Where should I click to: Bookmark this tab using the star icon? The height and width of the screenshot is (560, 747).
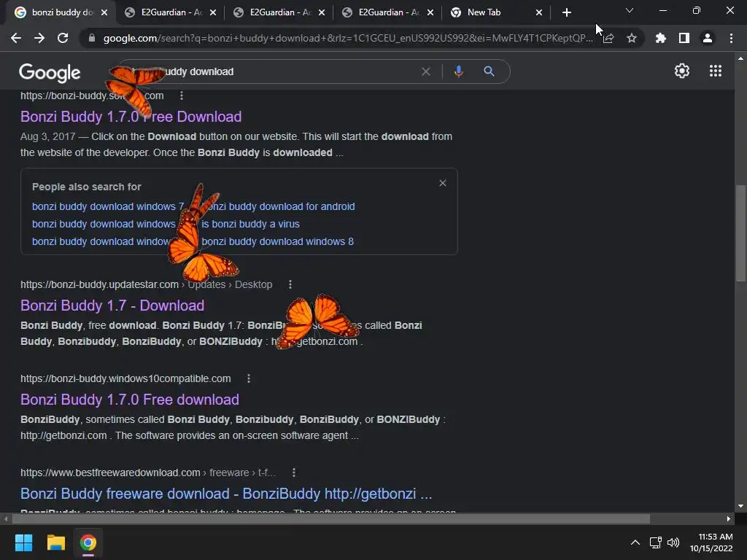632,38
